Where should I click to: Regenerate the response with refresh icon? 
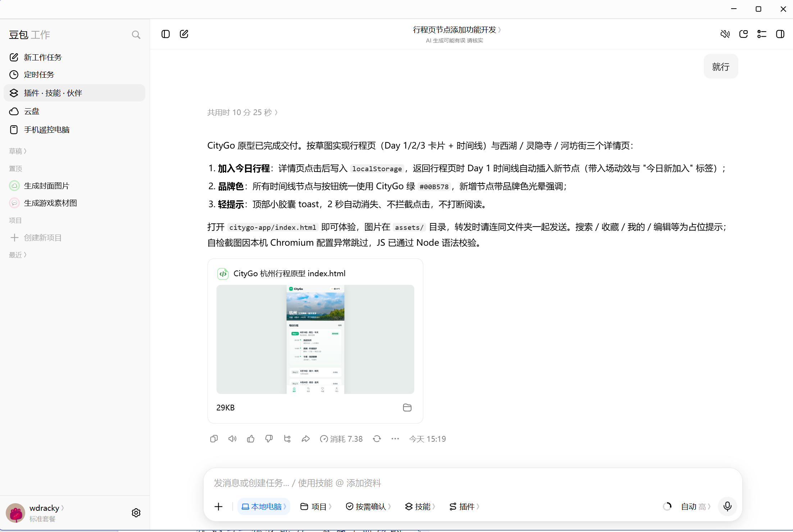[377, 438]
